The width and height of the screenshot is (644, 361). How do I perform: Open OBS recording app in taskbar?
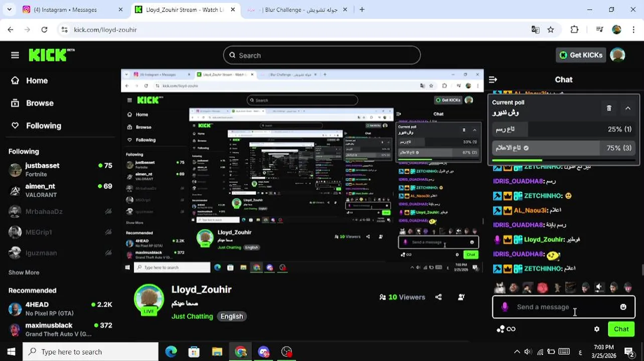(x=286, y=351)
